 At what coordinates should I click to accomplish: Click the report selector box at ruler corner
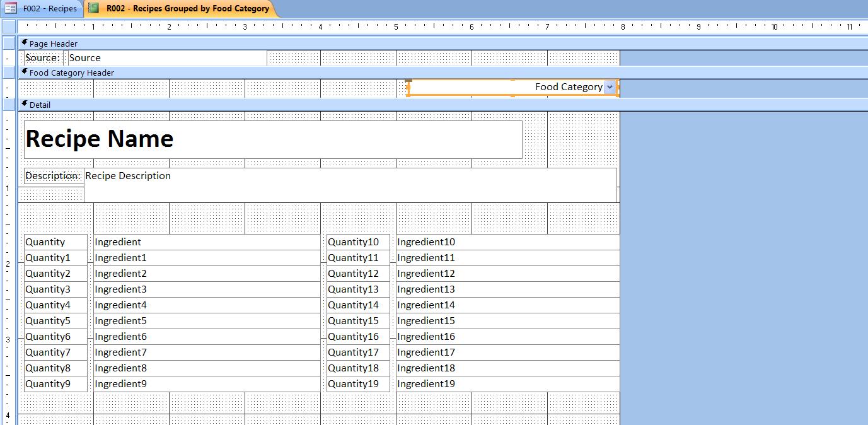coord(9,26)
